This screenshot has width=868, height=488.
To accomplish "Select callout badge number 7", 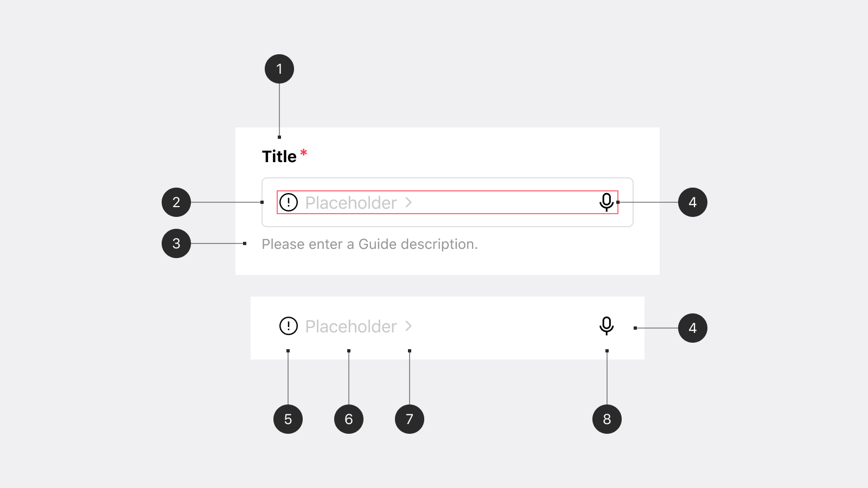I will tap(410, 419).
